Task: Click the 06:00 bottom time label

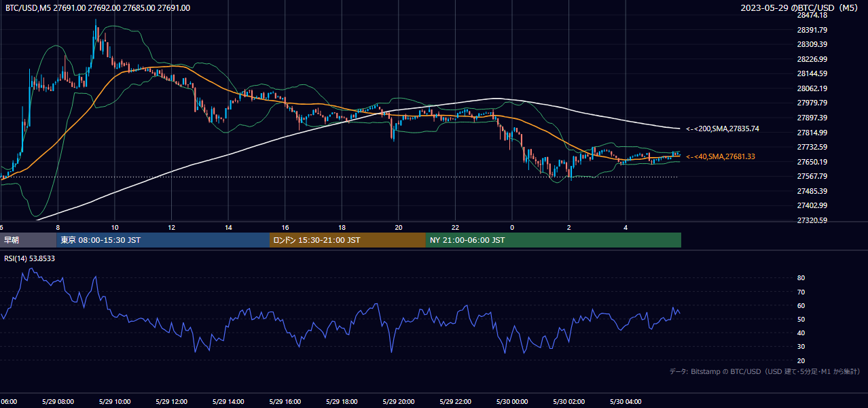Action: click(9, 402)
